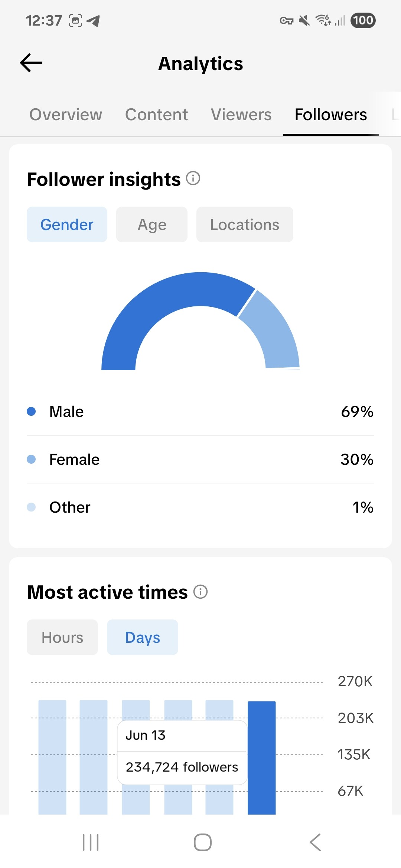Tap the VPN key status icon
Image resolution: width=401 pixels, height=868 pixels.
click(x=286, y=21)
